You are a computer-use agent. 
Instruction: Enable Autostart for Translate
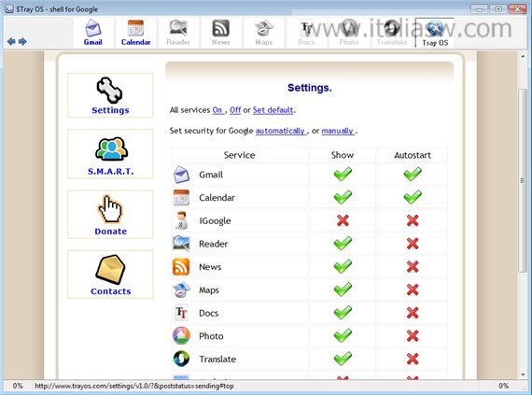(x=413, y=359)
